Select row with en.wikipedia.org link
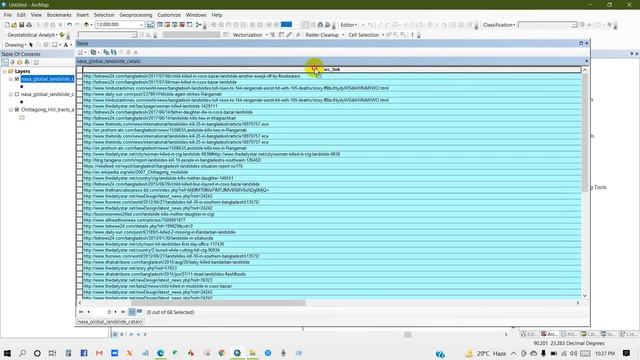 [x=79, y=172]
